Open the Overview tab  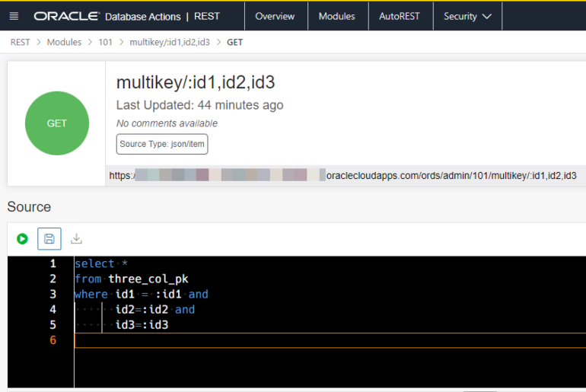[x=275, y=16]
